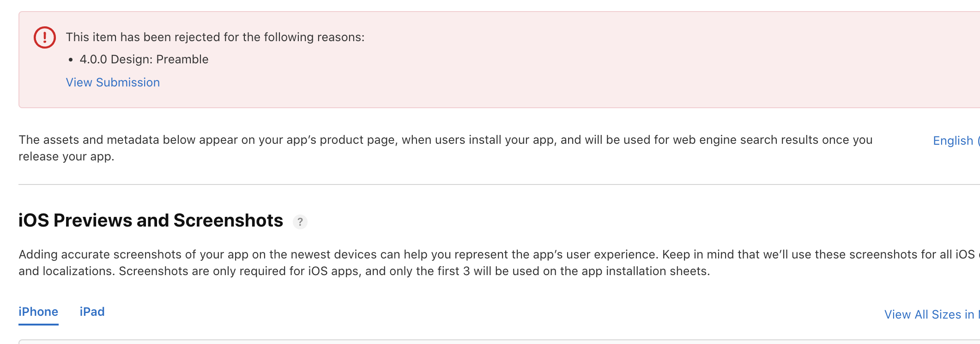The width and height of the screenshot is (980, 344).
Task: Switch to the iPhone tab
Action: pyautogui.click(x=38, y=312)
